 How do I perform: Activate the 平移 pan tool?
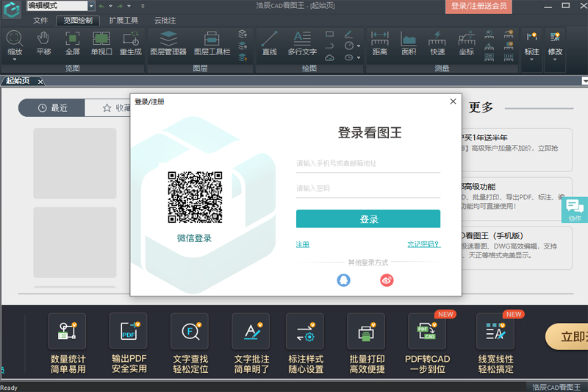(x=43, y=43)
